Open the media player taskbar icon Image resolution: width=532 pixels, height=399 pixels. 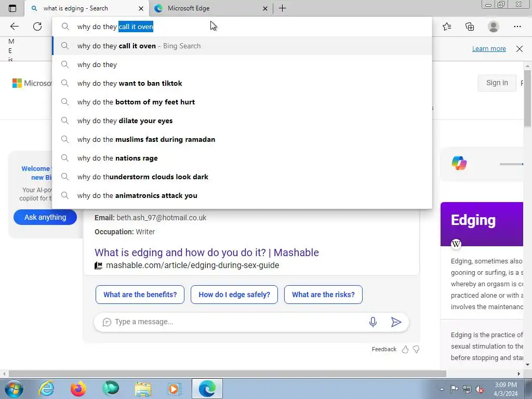pos(175,389)
